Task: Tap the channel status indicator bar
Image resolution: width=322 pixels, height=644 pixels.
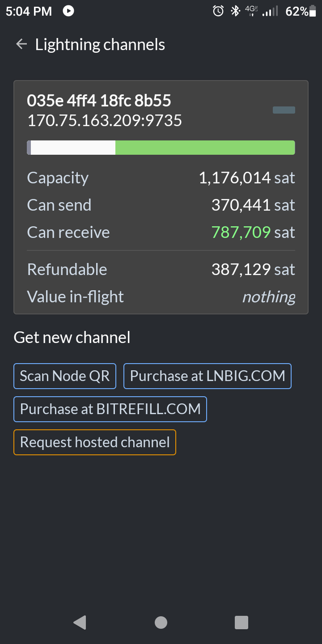Action: (x=284, y=110)
